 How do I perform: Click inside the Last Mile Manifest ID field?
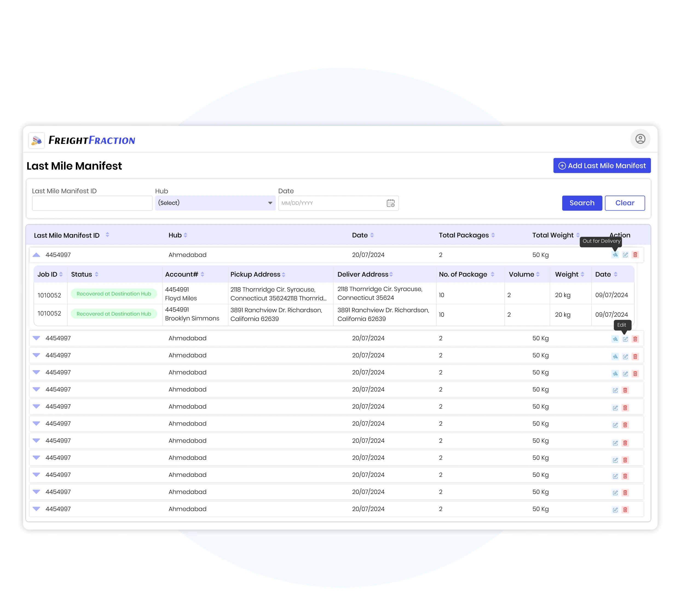(92, 203)
